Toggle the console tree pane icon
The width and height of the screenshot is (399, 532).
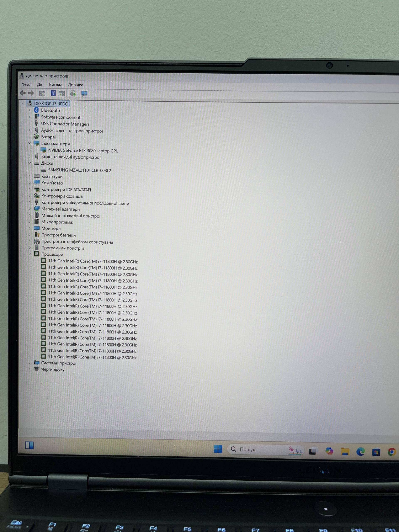[42, 93]
